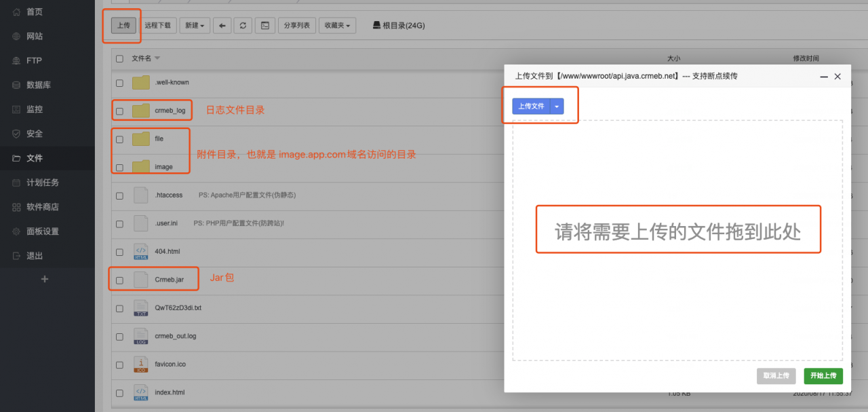Click the 404.html HTML file icon
This screenshot has width=868, height=412.
141,251
